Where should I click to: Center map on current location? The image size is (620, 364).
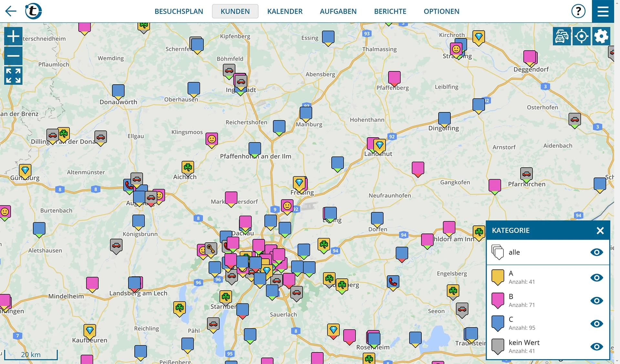coord(581,36)
